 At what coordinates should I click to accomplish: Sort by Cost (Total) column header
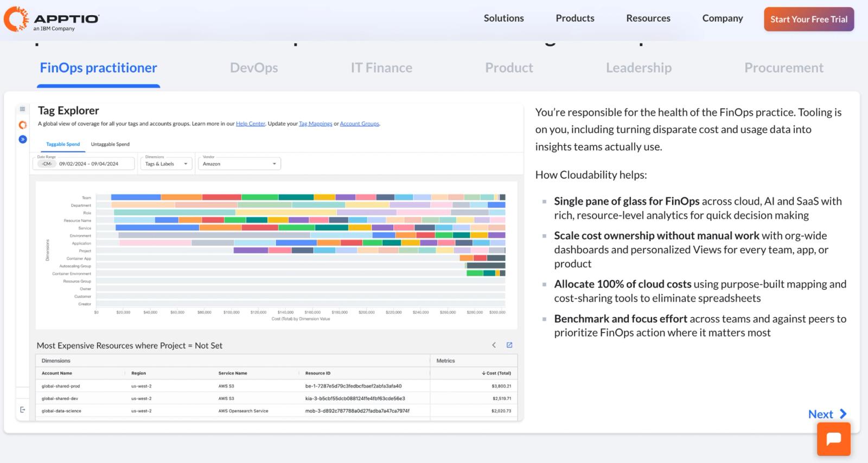pos(496,373)
